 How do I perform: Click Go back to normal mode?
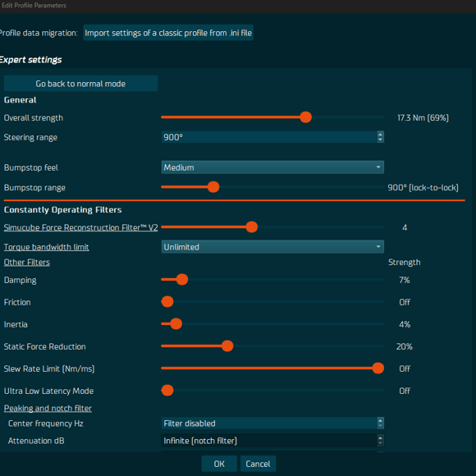pos(80,84)
